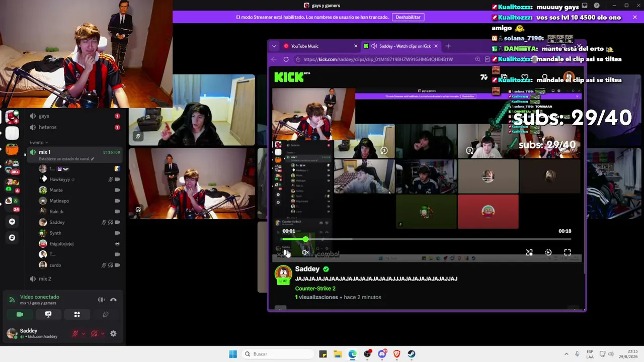Screen dimensions: 644x362
Task: Toggle Discord deafen headphones
Action: pos(94,333)
